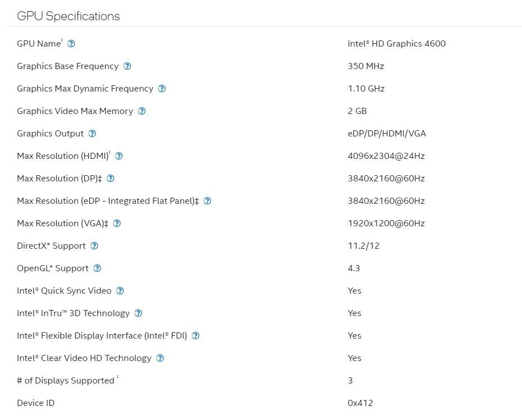
Task: Click the Intel Clear Video HD Technology help icon
Action: click(x=160, y=358)
